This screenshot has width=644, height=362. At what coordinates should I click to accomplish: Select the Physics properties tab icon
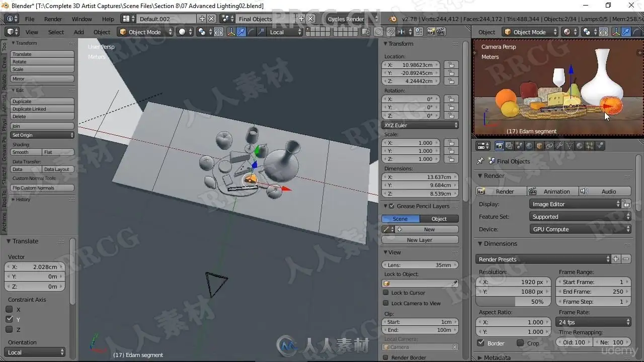(x=600, y=146)
